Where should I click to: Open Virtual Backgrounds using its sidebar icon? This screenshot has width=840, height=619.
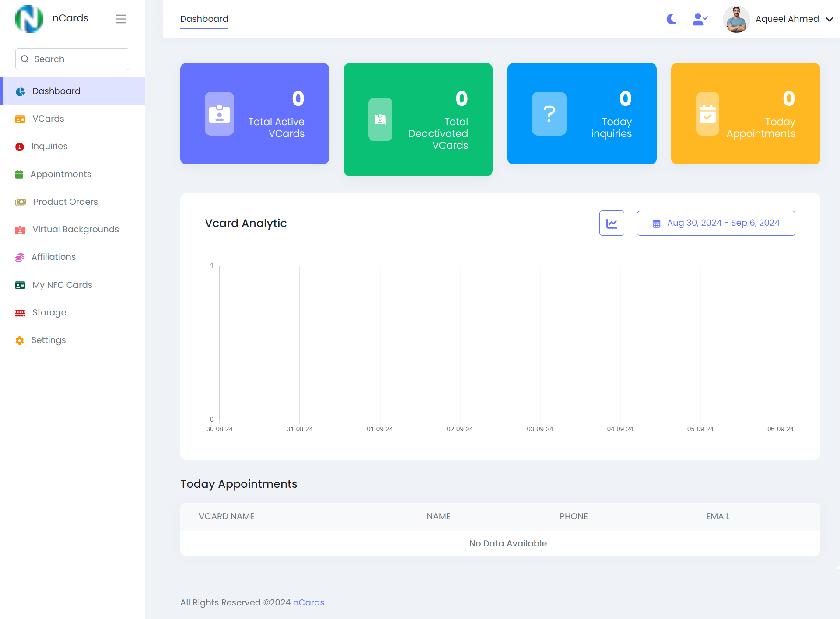[20, 229]
